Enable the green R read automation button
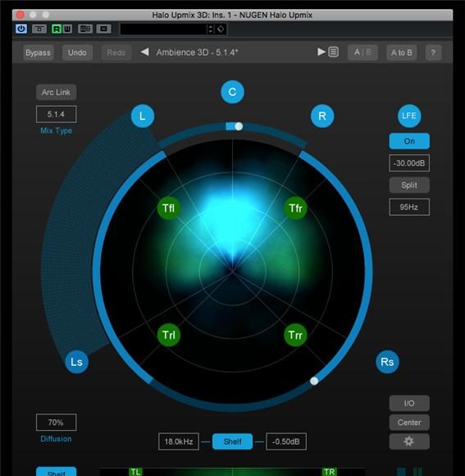 [57, 30]
